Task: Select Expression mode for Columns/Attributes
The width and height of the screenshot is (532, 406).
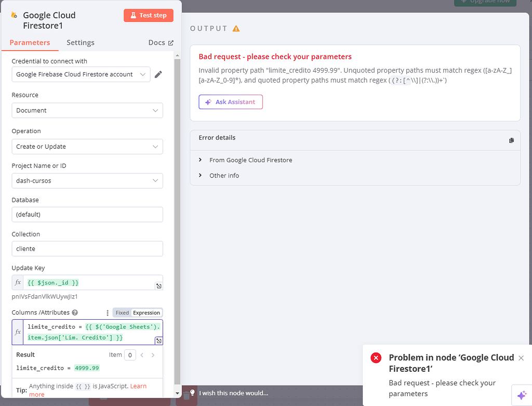Action: 146,312
